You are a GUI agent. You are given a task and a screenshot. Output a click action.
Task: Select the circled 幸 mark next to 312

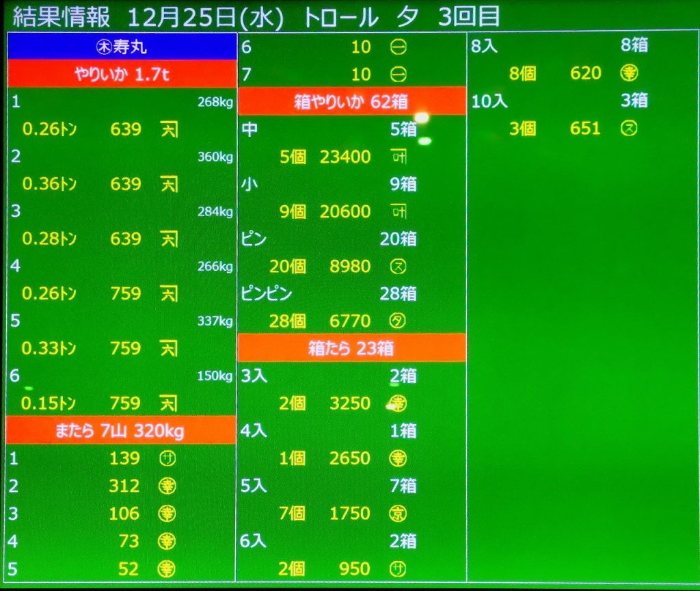click(167, 486)
